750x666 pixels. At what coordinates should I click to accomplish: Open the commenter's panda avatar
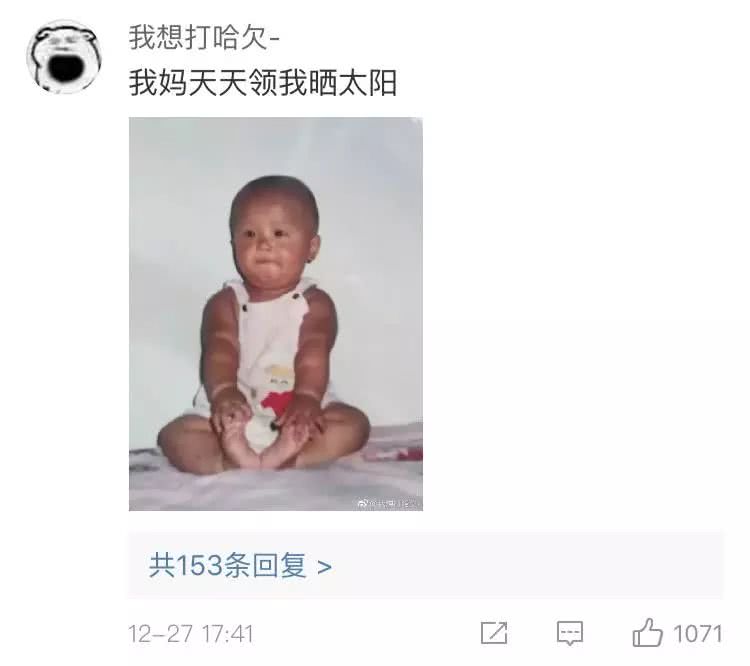64,57
